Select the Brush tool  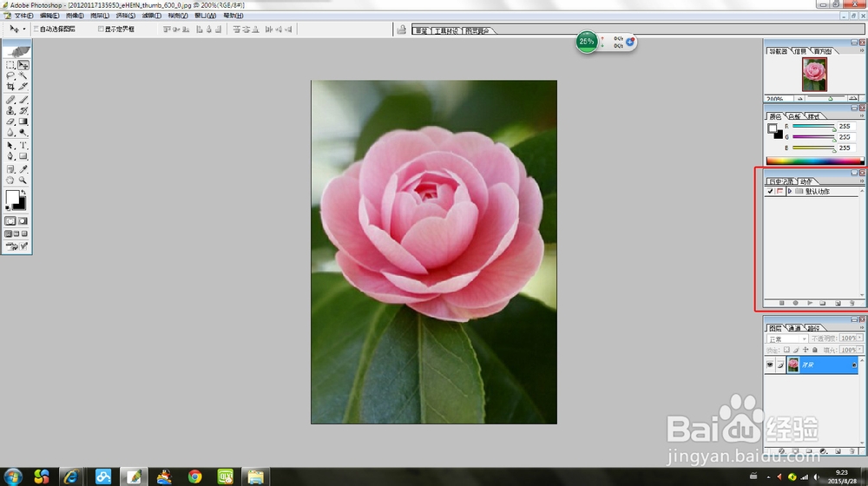[x=23, y=100]
